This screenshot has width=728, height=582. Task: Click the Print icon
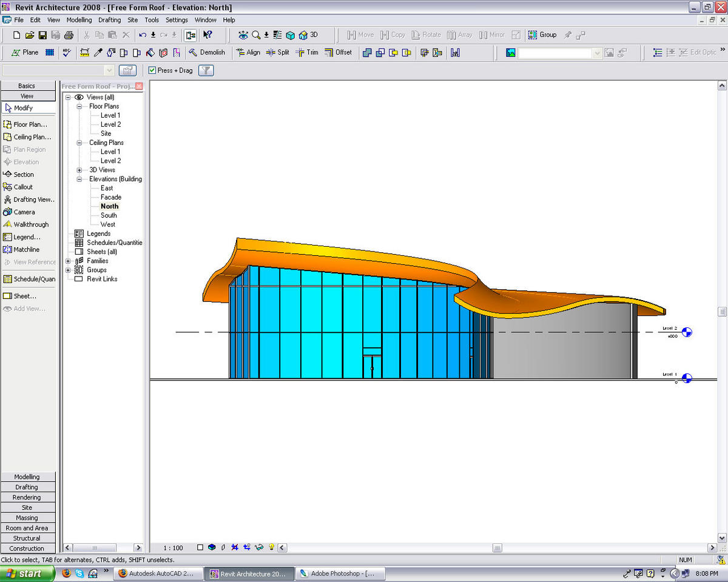point(69,35)
